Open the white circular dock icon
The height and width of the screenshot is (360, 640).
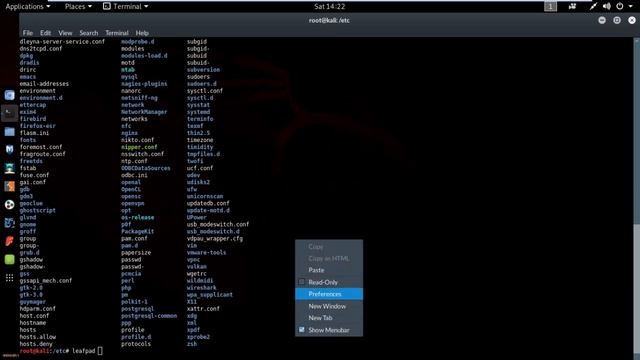click(9, 204)
